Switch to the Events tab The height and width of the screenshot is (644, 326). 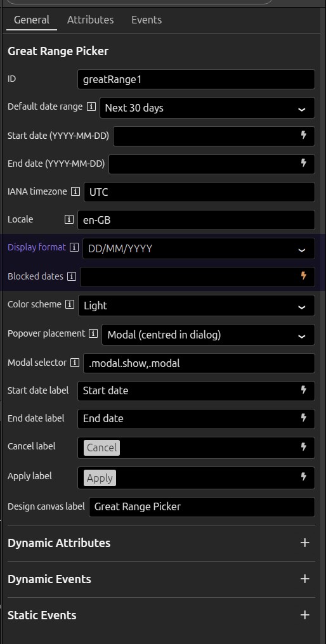[x=147, y=20]
